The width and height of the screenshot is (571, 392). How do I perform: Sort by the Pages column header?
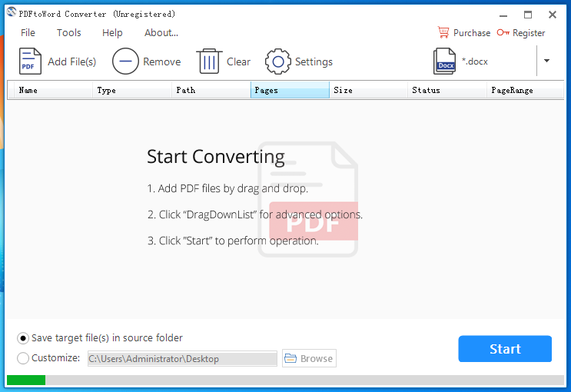(x=290, y=90)
